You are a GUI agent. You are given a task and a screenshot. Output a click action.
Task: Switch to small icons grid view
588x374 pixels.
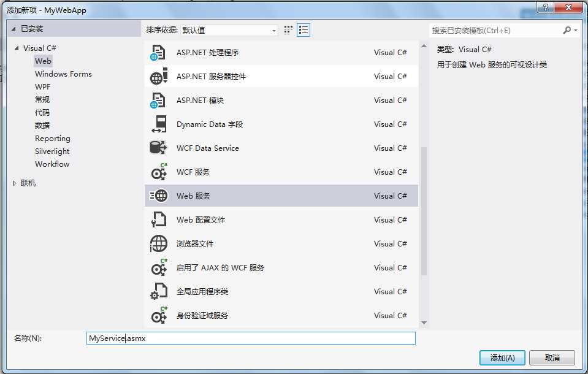coord(288,30)
